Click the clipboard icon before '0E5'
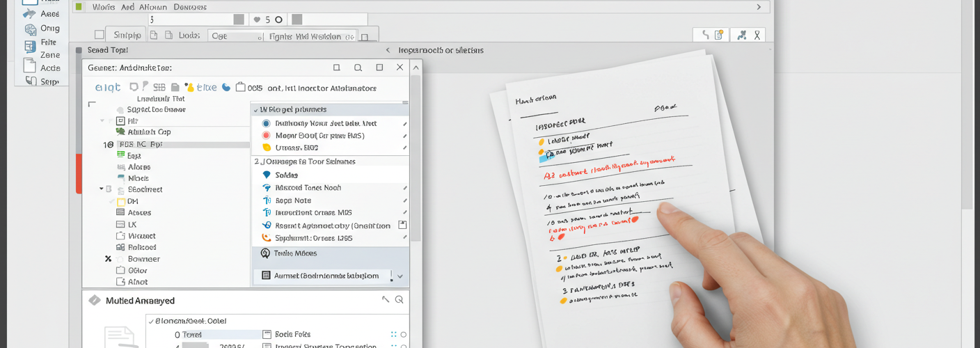 (240, 88)
